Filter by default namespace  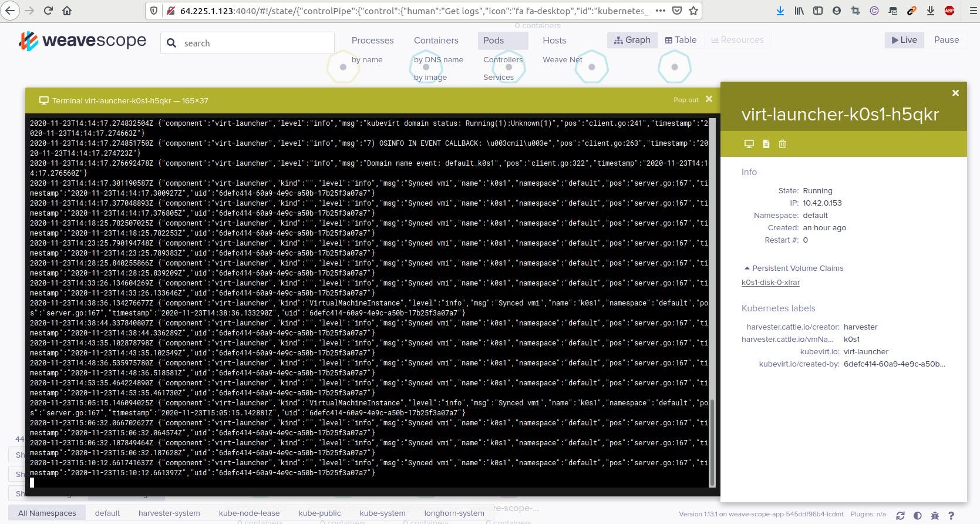coord(107,513)
